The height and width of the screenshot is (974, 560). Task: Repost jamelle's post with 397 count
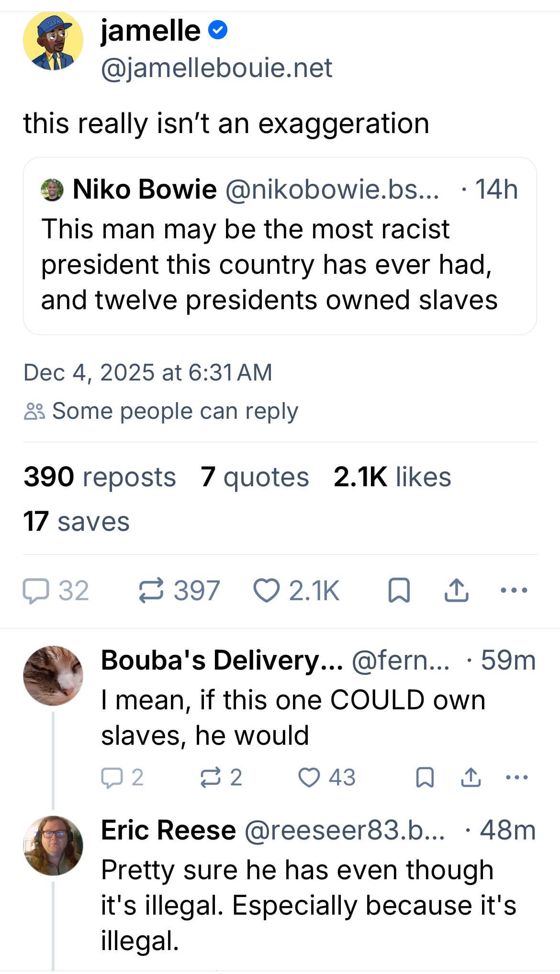pyautogui.click(x=151, y=591)
